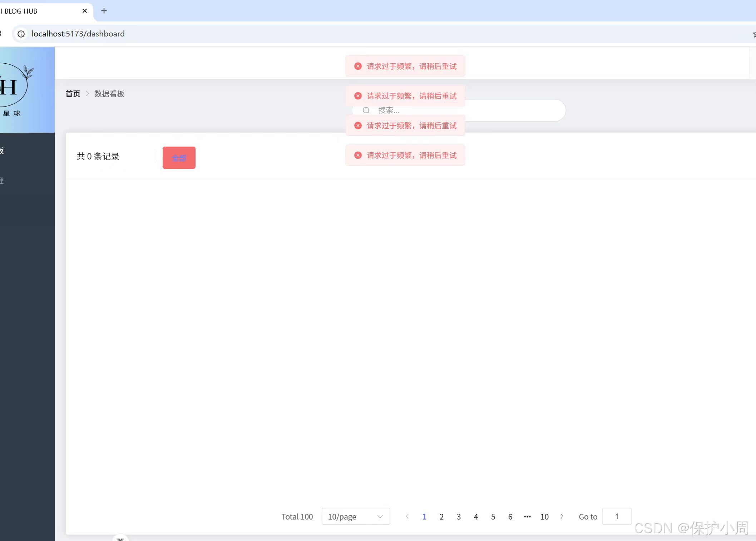The width and height of the screenshot is (756, 541).
Task: Expand the more pages ellipsis
Action: coord(527,516)
